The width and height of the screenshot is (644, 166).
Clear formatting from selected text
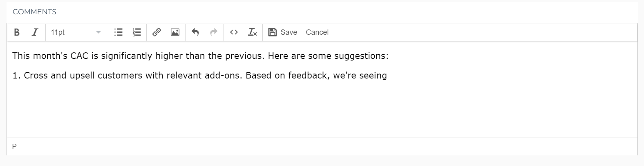253,32
